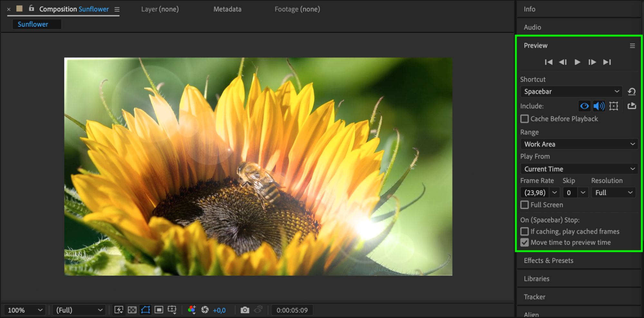Open the Spacebar shortcut dropdown
This screenshot has width=644, height=318.
pyautogui.click(x=571, y=92)
